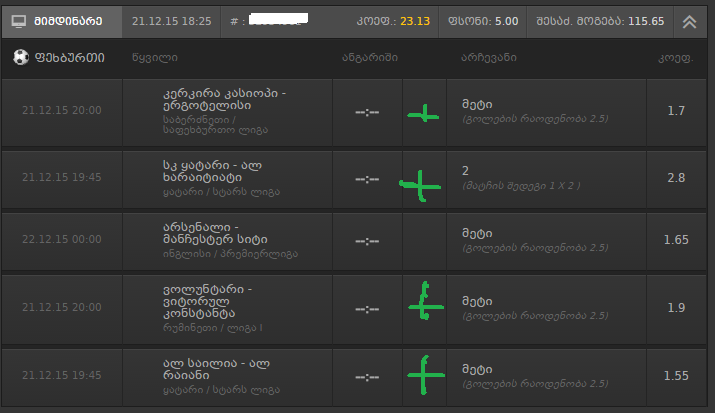The width and height of the screenshot is (715, 413).
Task: Open match კერკირა კასიოპი - ერგოტელისი
Action: [x=224, y=99]
